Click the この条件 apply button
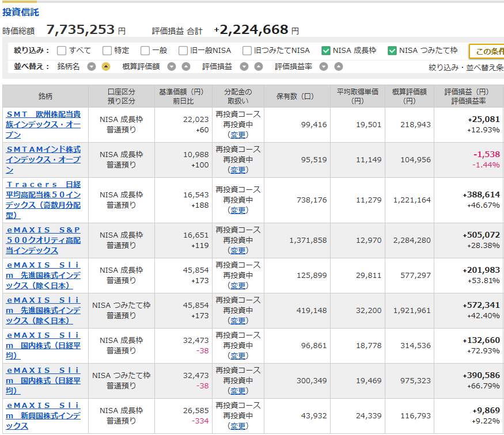Screen dimensions: 504x435 tap(487, 51)
